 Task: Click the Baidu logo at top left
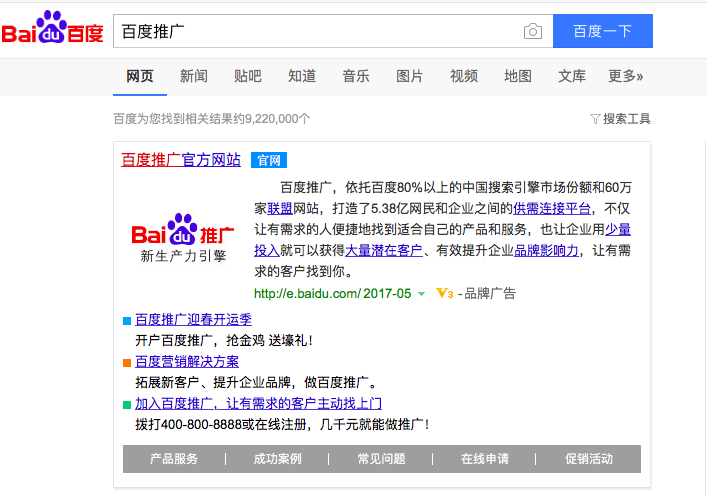tap(52, 30)
